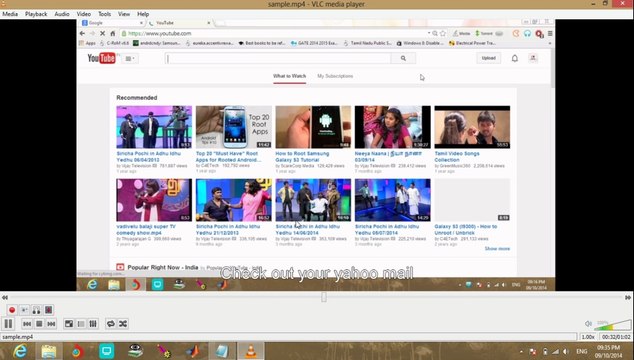
Task: Open the Playback menu
Action: 36,14
